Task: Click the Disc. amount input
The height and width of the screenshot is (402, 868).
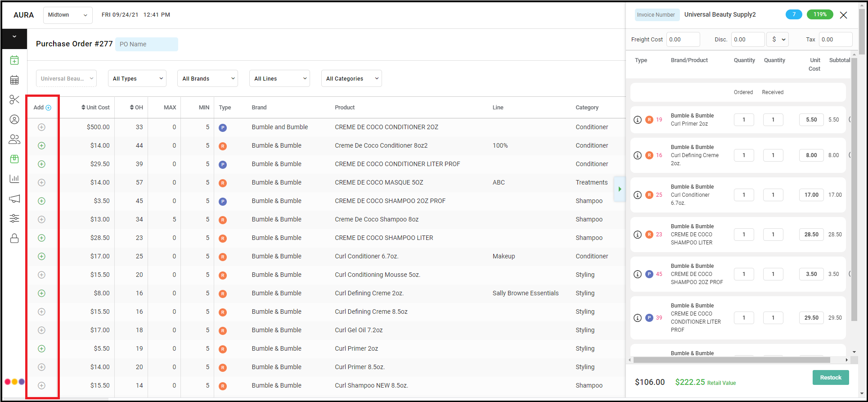Action: pos(748,40)
